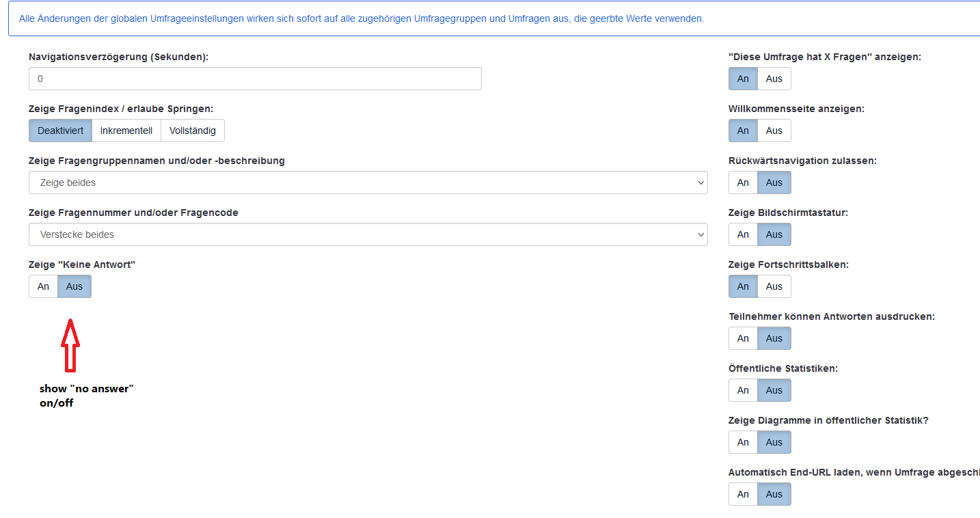Select 'Inkrementell' for Fragenindex

(126, 131)
